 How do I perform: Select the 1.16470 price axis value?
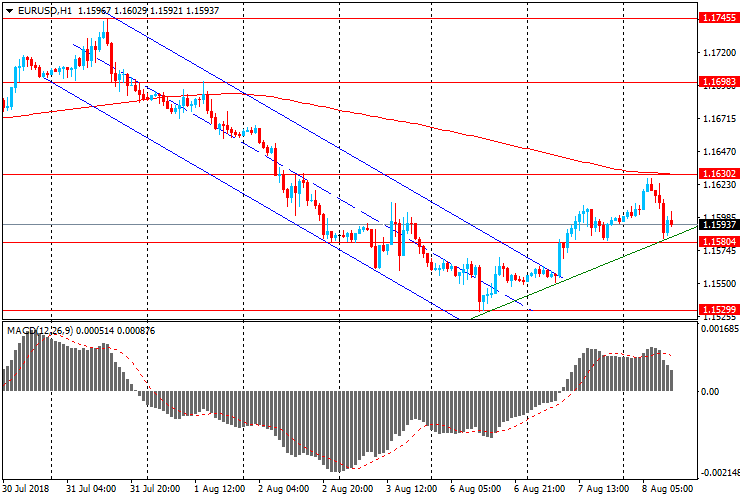(x=719, y=152)
